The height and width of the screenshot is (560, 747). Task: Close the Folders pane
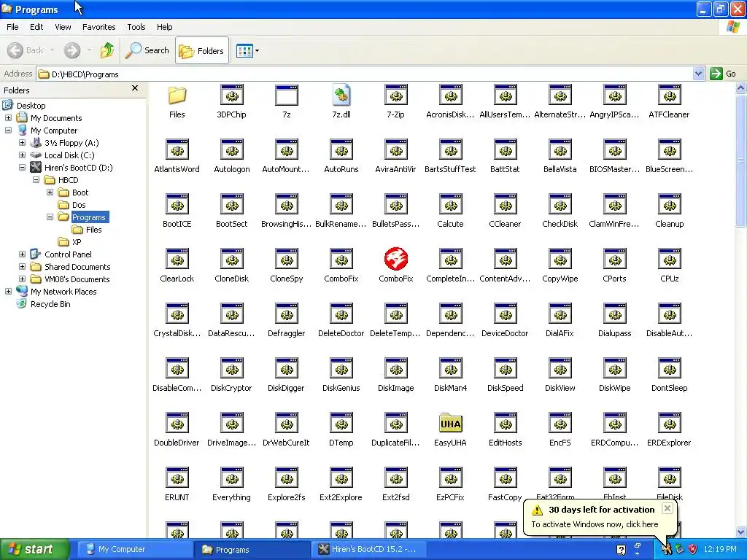pyautogui.click(x=135, y=88)
